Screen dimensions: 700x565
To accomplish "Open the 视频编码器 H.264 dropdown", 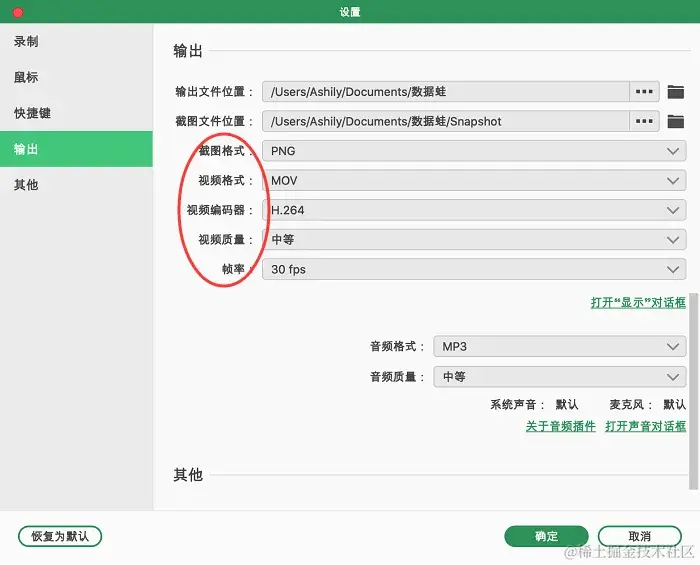I will [x=474, y=210].
